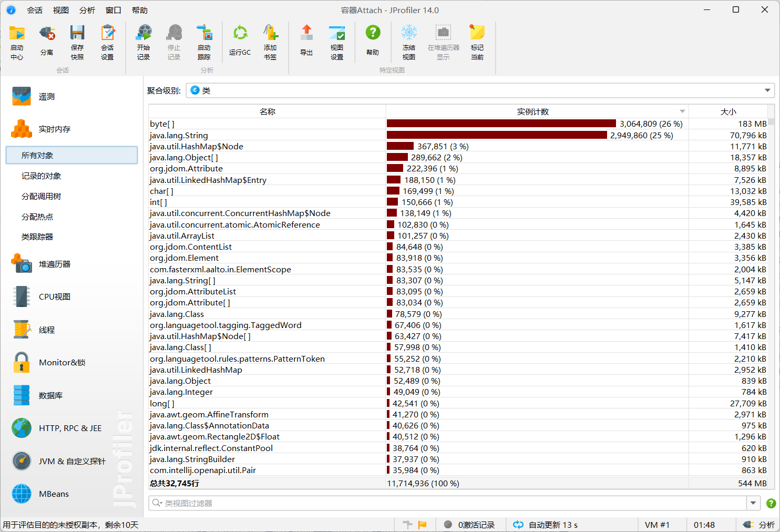Click 0激活记录 recording indicator
Screen dimensions: 780x532
(x=469, y=525)
